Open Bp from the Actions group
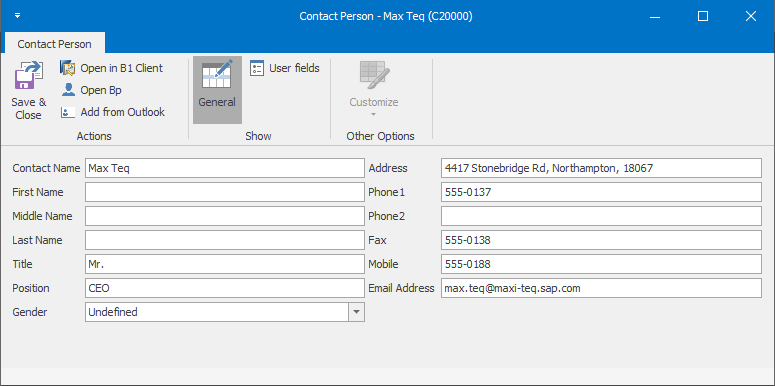Screen dimensions: 775x386 coord(91,90)
